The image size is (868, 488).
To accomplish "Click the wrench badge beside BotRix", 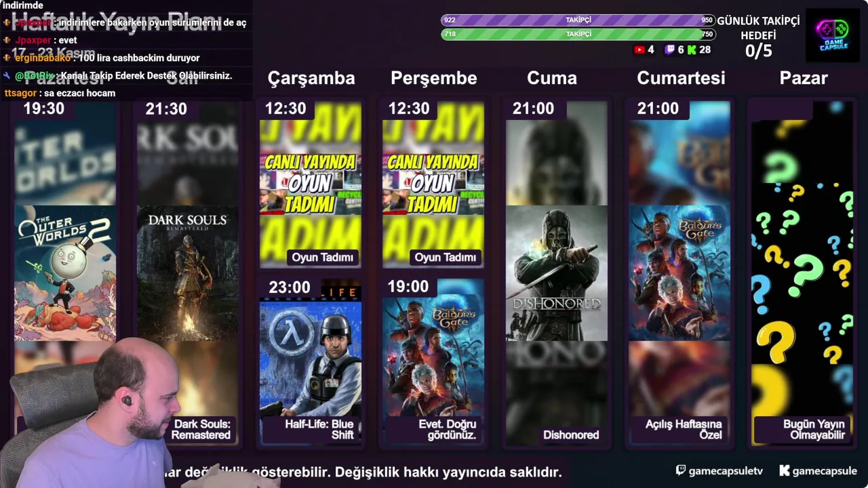I will [7, 76].
